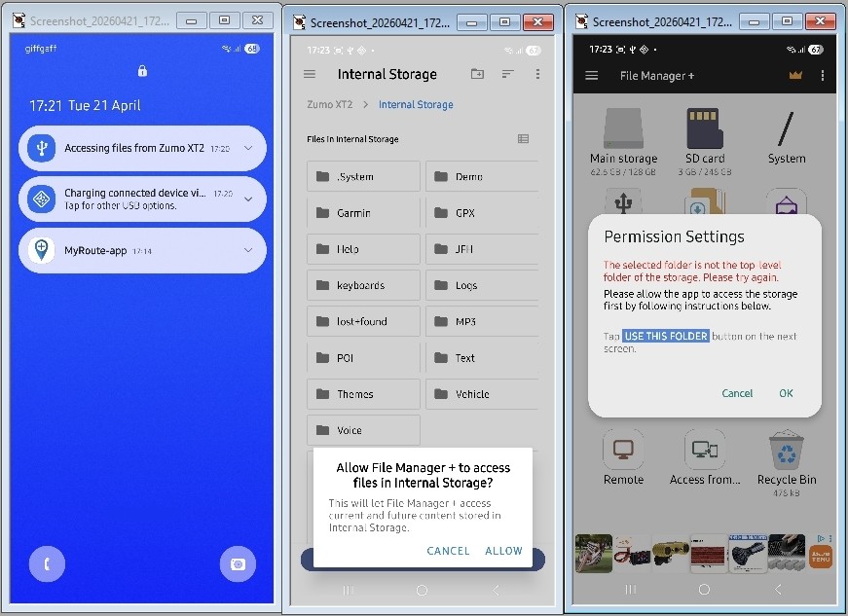Viewport: 848px width, 616px height.
Task: Click the new folder icon in Internal Storage
Action: 477,74
